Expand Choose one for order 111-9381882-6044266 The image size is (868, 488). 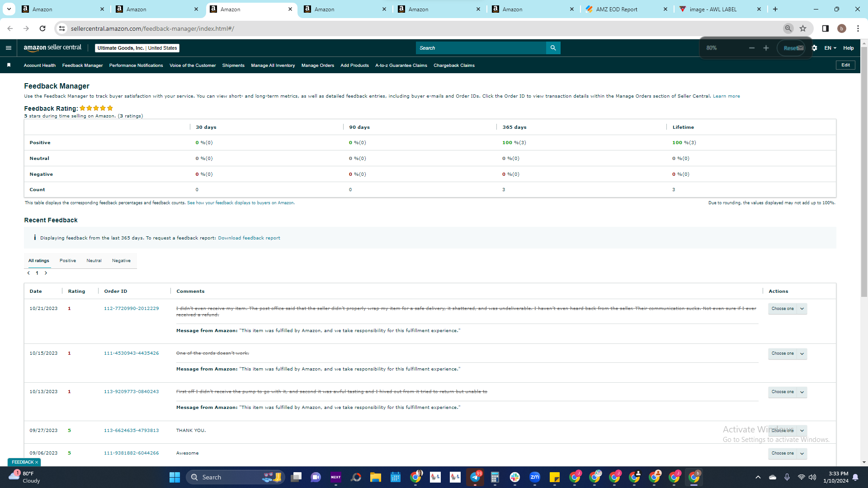click(788, 453)
